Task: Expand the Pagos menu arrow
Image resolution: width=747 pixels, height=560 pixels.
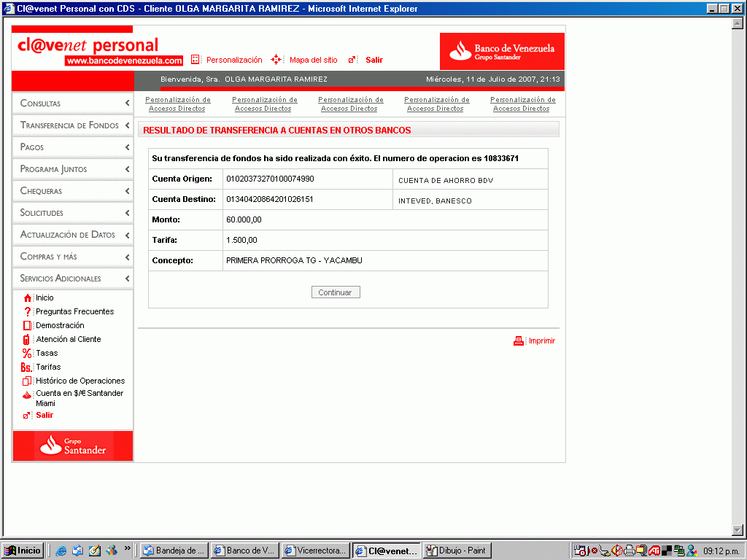Action: tap(127, 147)
